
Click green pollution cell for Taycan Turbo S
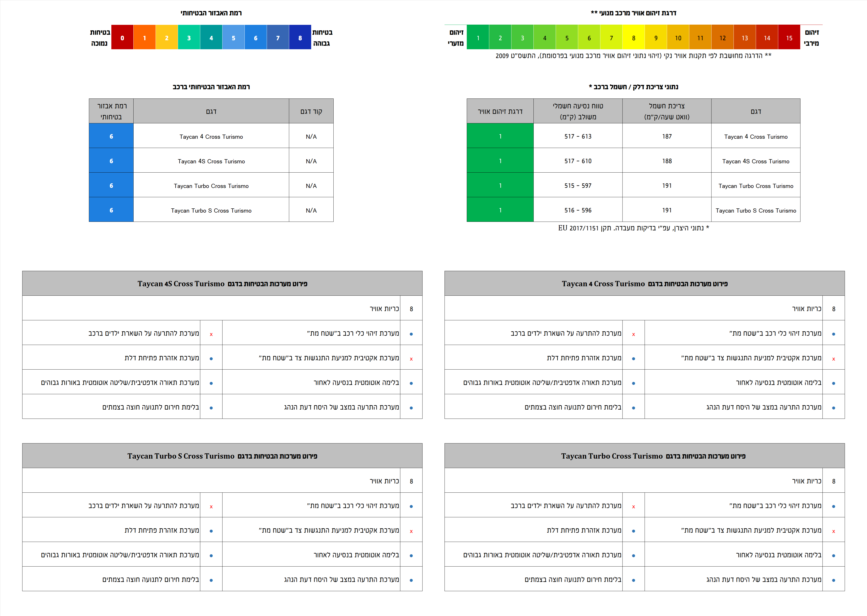[x=500, y=210]
